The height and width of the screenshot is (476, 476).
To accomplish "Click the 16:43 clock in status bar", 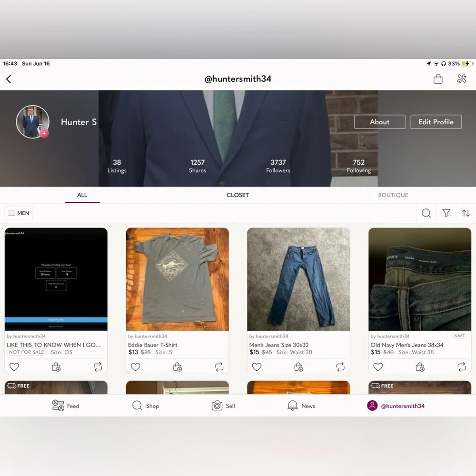I will coord(10,63).
